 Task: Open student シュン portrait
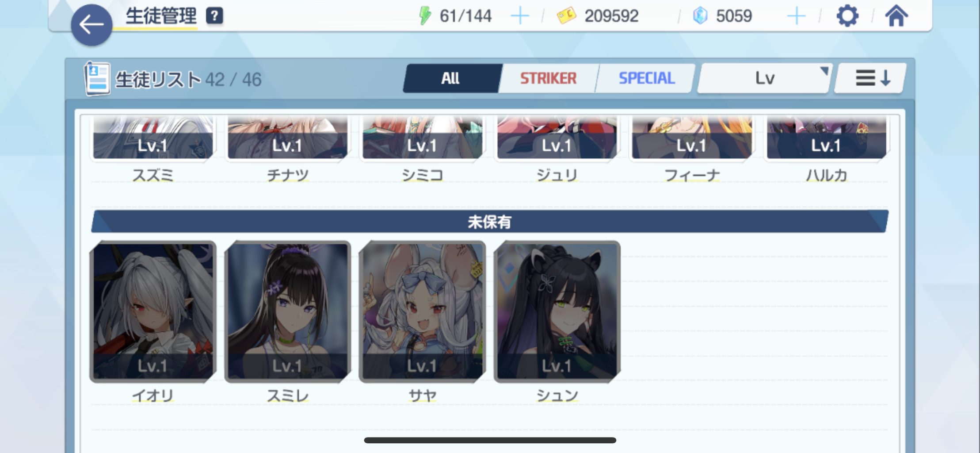[x=557, y=311]
